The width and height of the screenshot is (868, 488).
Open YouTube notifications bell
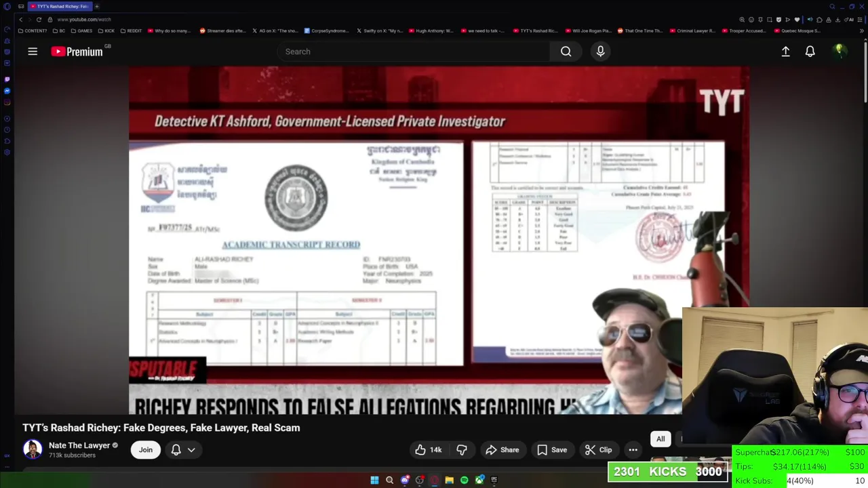click(x=810, y=52)
